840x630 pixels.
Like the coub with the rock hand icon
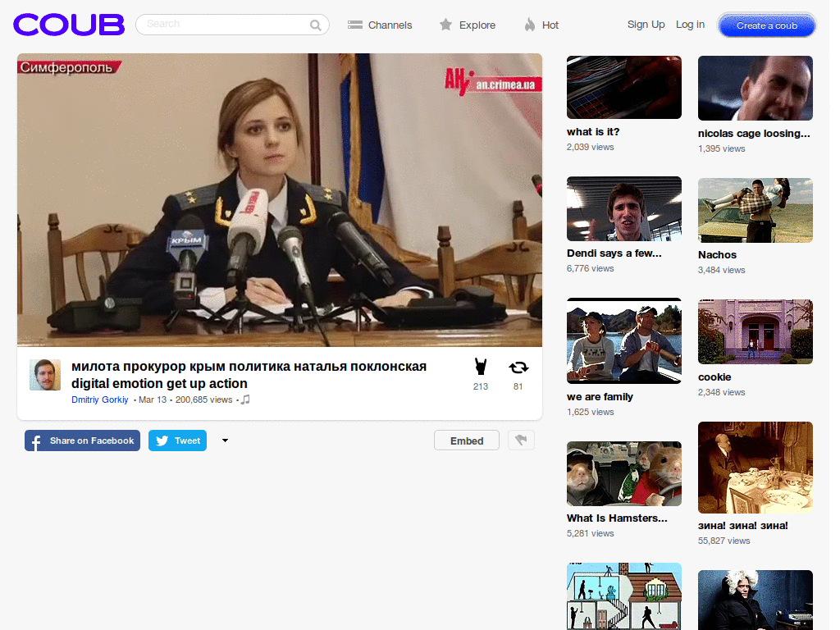click(481, 367)
